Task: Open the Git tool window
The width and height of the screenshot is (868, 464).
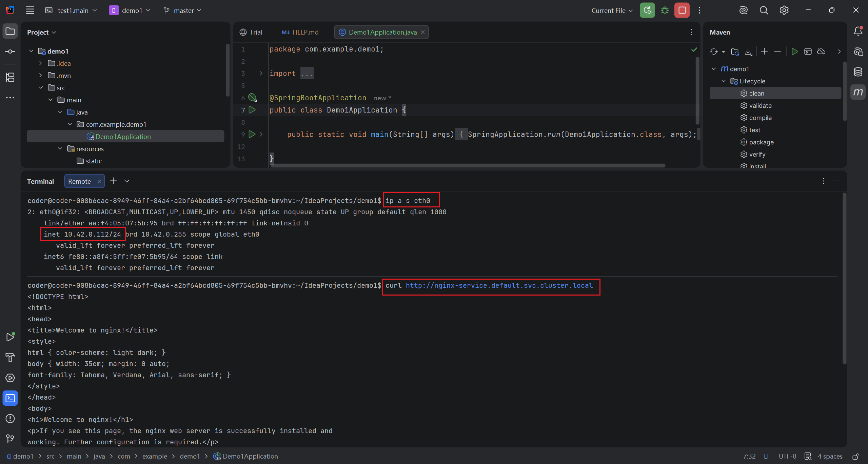Action: click(10, 439)
